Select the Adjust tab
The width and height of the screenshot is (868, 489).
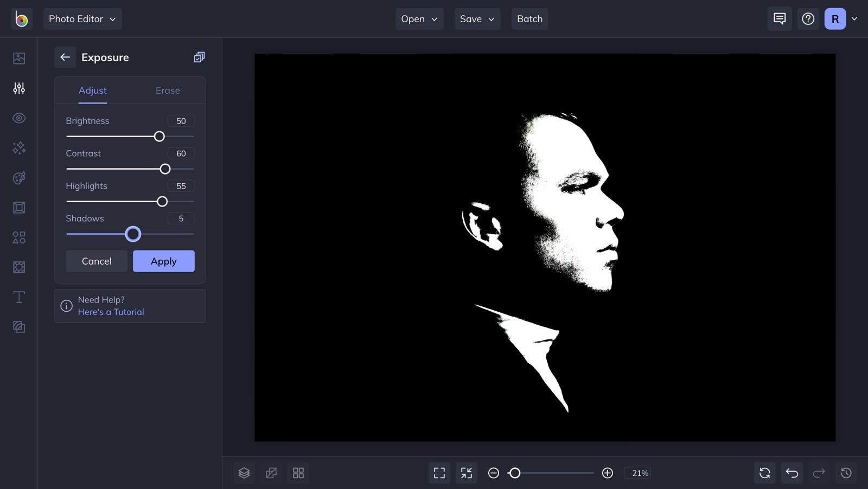point(93,91)
